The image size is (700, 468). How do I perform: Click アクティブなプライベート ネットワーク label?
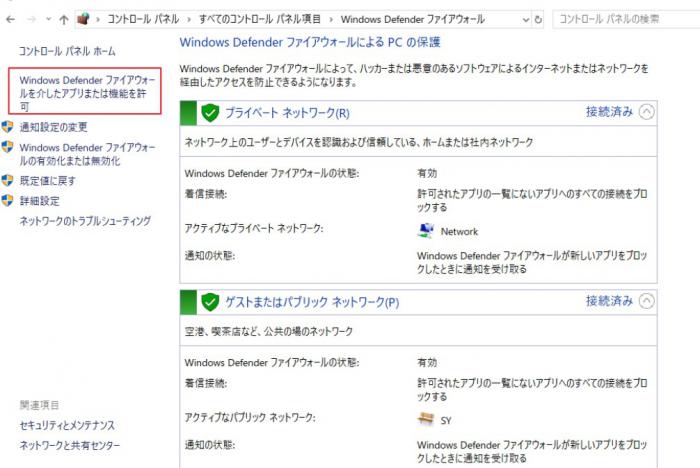point(254,228)
